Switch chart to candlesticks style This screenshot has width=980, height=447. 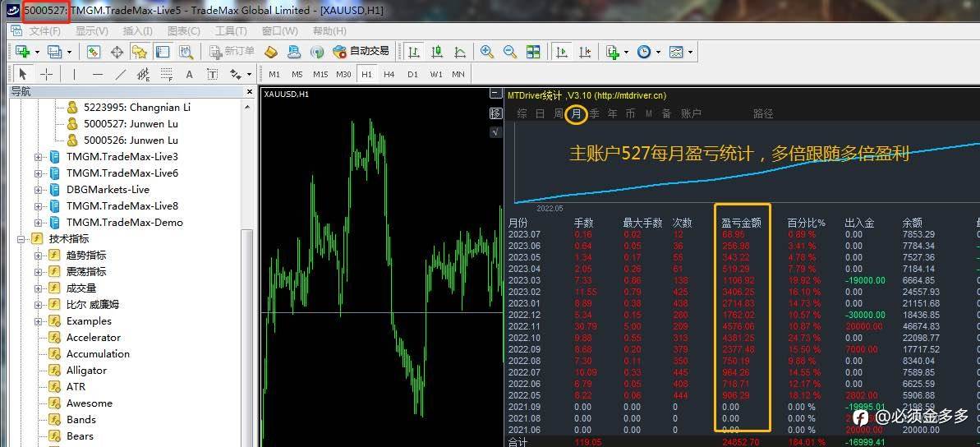[x=437, y=52]
